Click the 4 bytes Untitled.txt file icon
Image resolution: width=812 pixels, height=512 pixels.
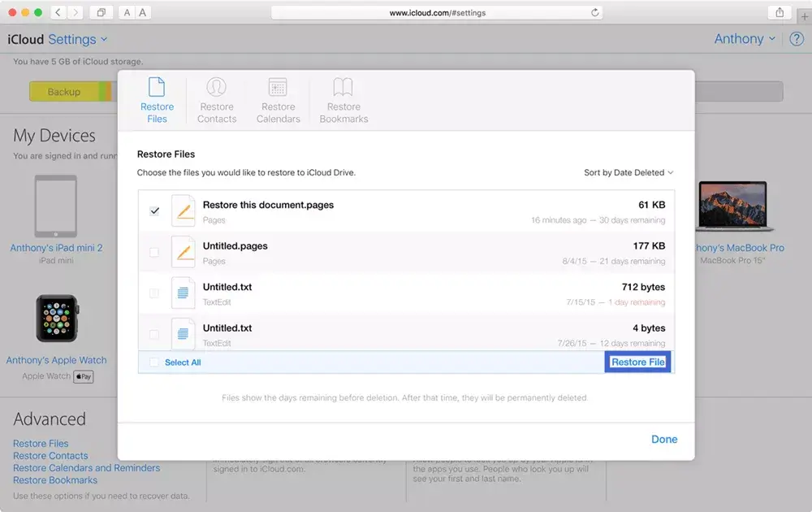pos(184,334)
